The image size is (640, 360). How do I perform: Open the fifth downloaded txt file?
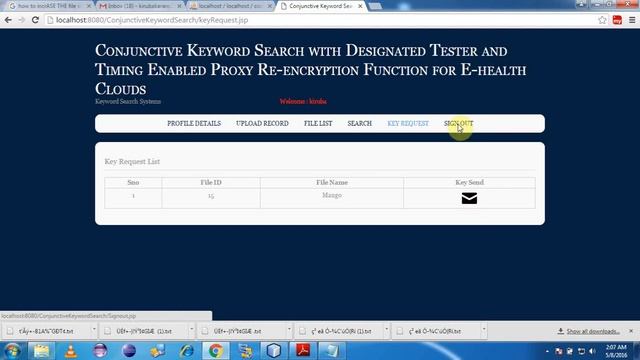[436, 331]
